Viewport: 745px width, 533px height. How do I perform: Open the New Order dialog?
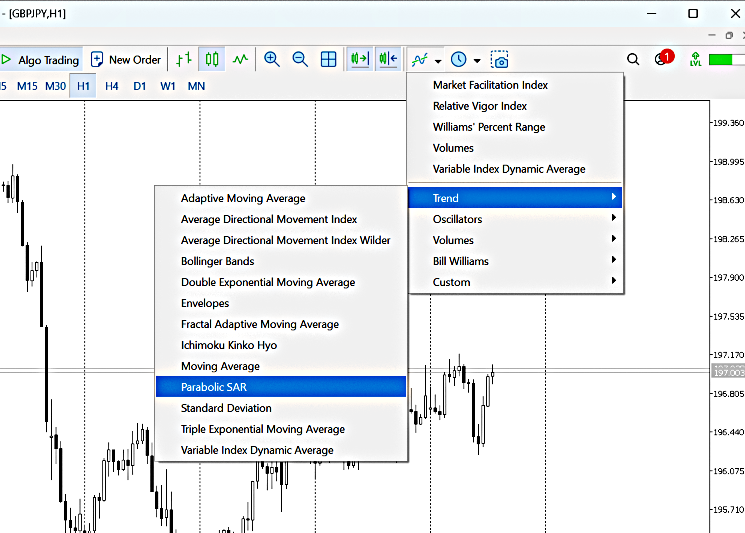pos(126,60)
